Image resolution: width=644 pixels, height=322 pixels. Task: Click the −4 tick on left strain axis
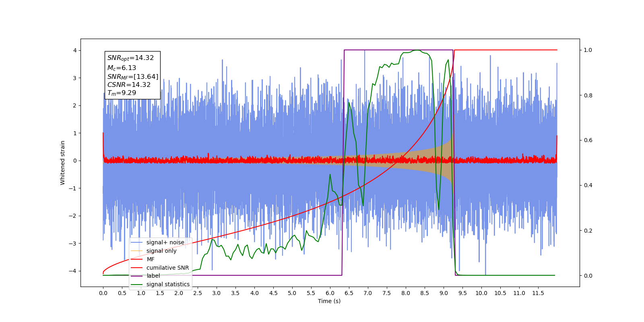pyautogui.click(x=73, y=271)
